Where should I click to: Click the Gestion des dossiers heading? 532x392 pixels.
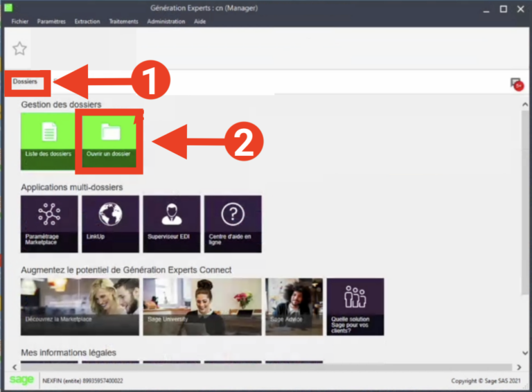[61, 105]
